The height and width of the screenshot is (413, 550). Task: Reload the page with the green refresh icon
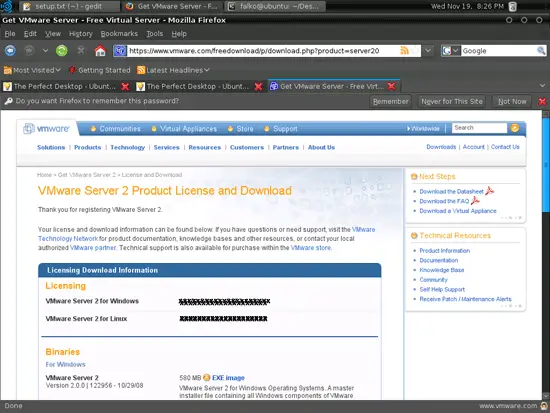click(x=62, y=51)
